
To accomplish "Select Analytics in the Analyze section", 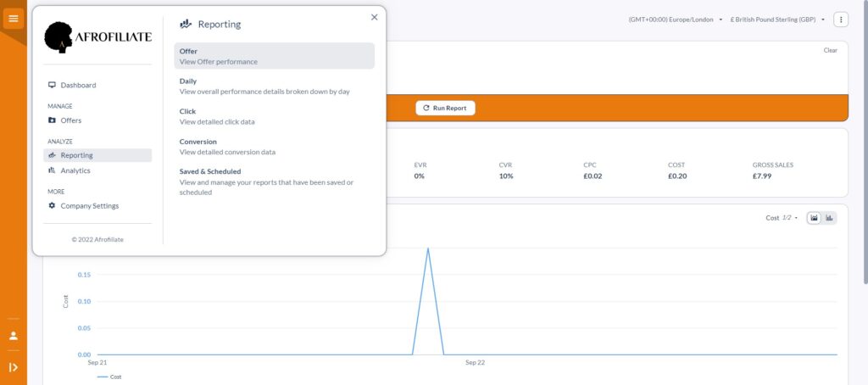I will [x=75, y=170].
